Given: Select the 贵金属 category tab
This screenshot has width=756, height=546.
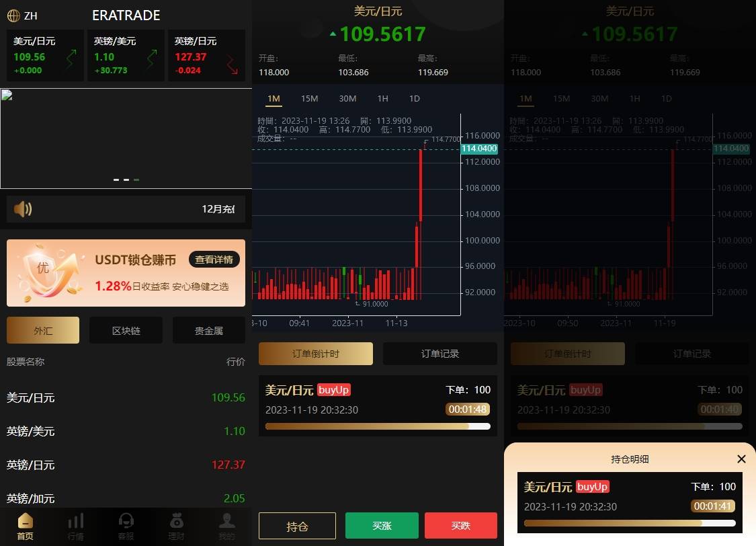Looking at the screenshot, I should tap(208, 330).
